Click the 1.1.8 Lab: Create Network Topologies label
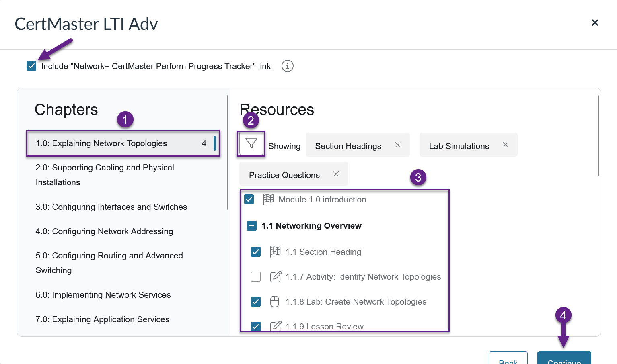The height and width of the screenshot is (364, 617). (356, 302)
